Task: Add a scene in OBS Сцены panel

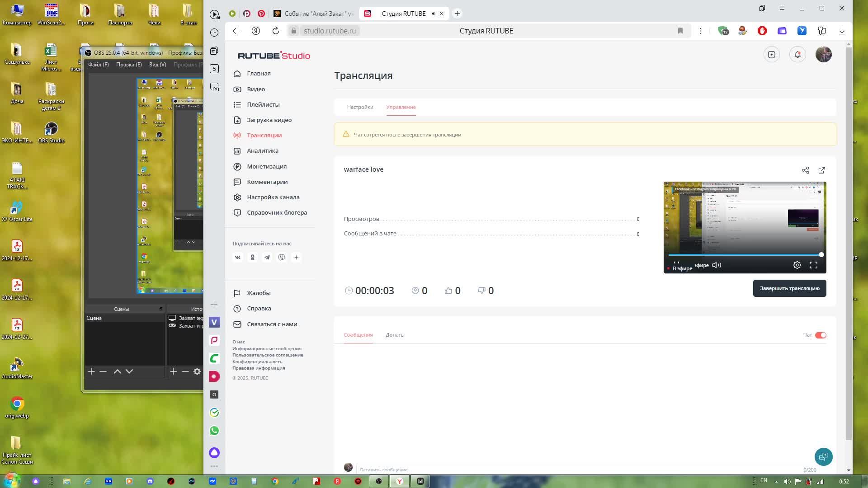Action: pyautogui.click(x=91, y=371)
